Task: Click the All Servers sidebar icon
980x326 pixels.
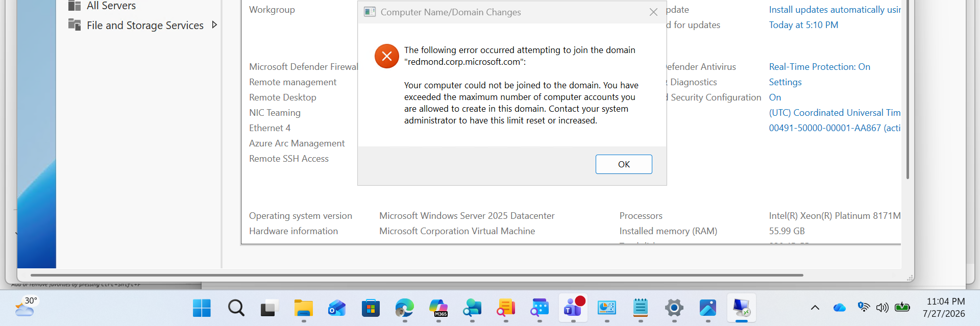Action: tap(75, 6)
